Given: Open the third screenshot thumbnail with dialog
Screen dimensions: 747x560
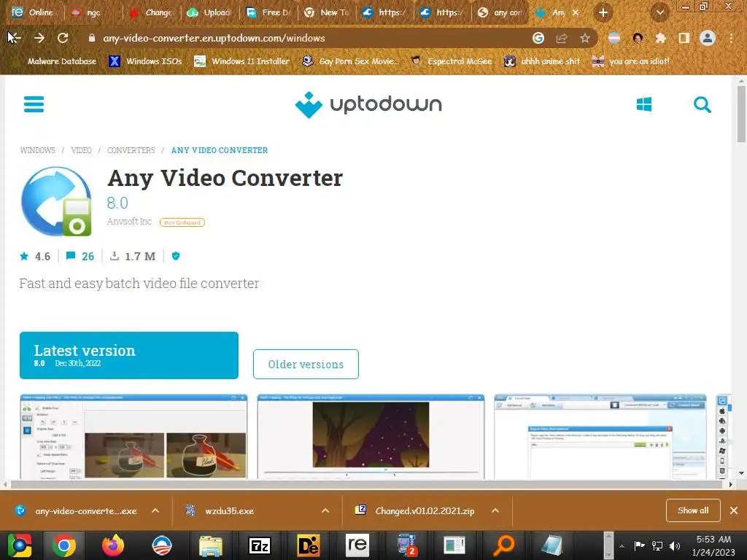Looking at the screenshot, I should click(x=600, y=437).
